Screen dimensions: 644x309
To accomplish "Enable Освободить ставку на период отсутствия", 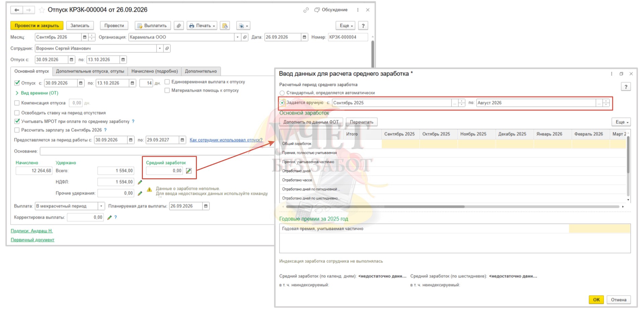I will click(17, 113).
